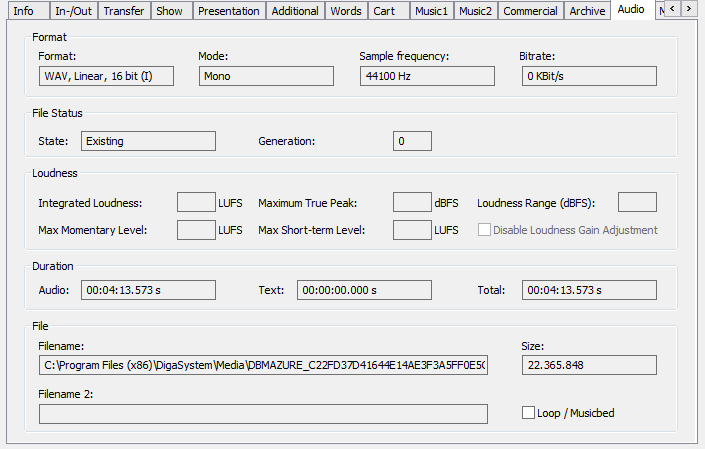This screenshot has height=449, width=705.
Task: Click the Filename path field
Action: [263, 365]
